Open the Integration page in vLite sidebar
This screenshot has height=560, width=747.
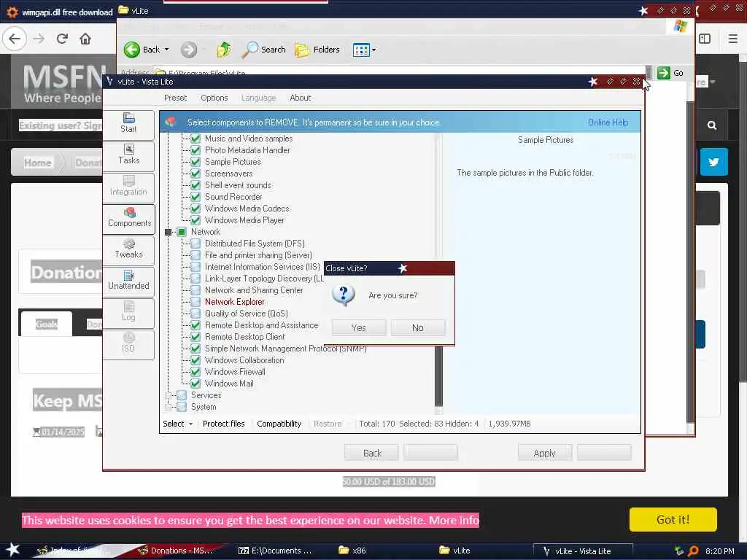click(128, 186)
